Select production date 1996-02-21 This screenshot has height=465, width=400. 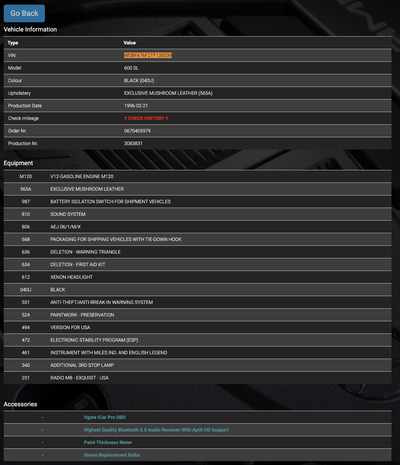136,106
